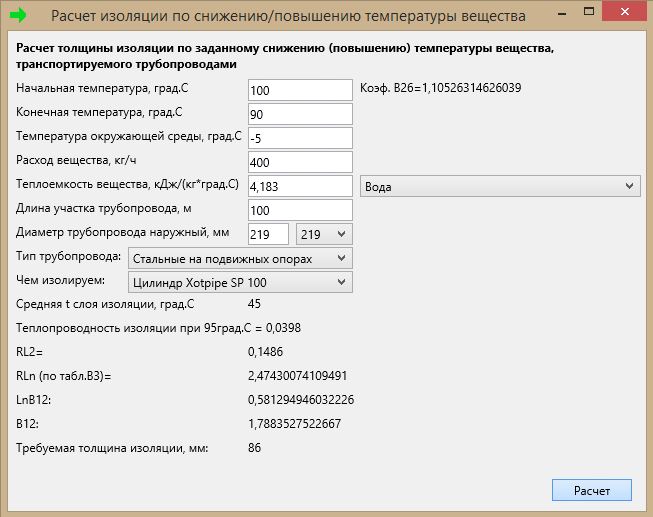Image resolution: width=653 pixels, height=517 pixels.
Task: Open the Чем изолируем insulation dropdown
Action: 240,282
